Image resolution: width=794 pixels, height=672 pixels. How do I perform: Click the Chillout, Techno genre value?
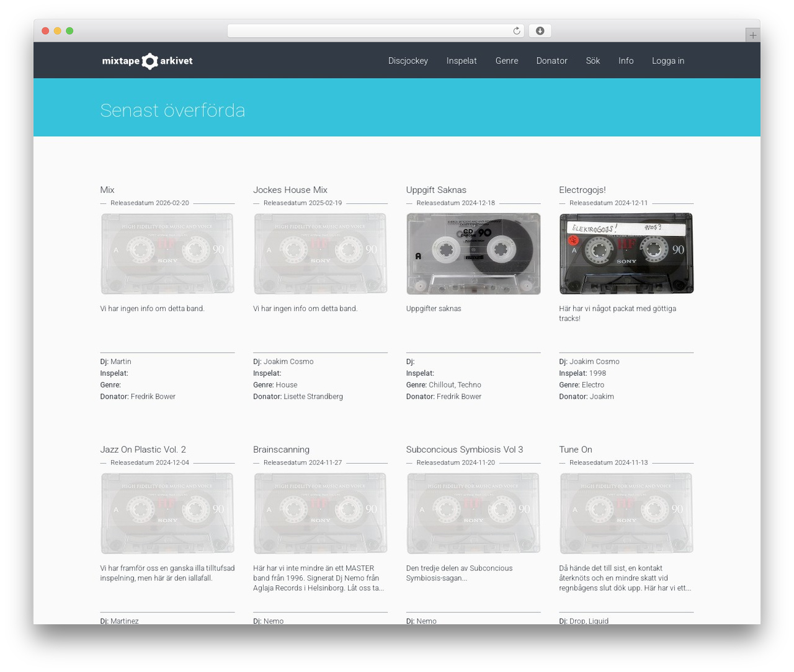[x=455, y=385]
